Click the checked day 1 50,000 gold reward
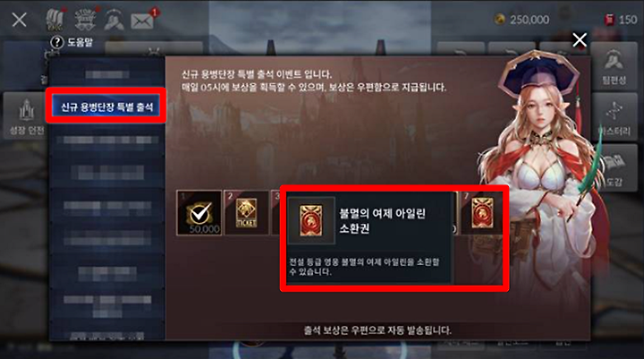Viewport: 644px width, 359px height. coord(199,213)
